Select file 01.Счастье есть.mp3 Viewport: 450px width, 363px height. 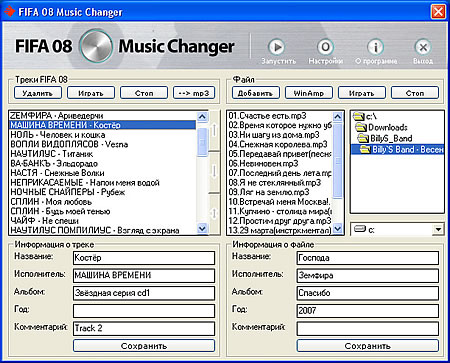point(280,116)
